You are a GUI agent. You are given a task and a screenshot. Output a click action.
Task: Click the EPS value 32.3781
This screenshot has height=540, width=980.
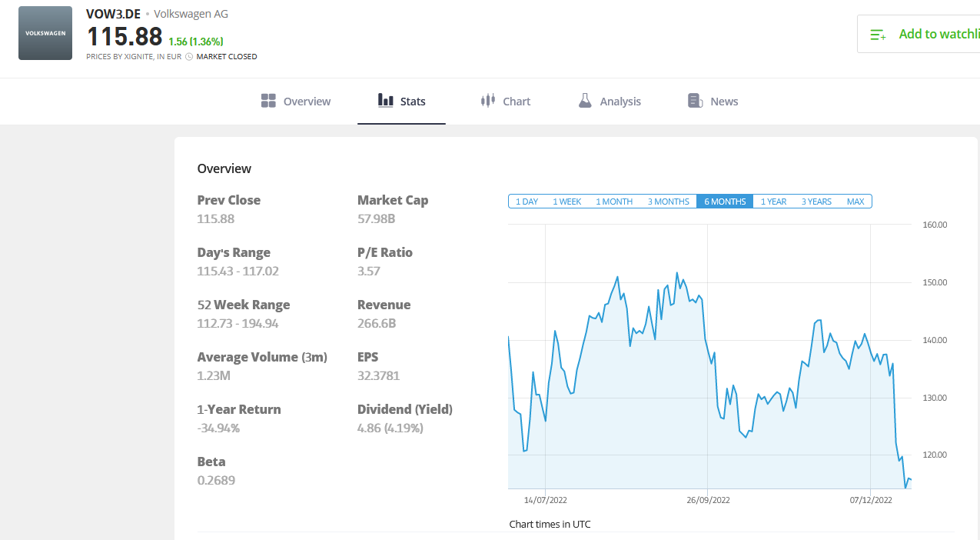pos(379,375)
